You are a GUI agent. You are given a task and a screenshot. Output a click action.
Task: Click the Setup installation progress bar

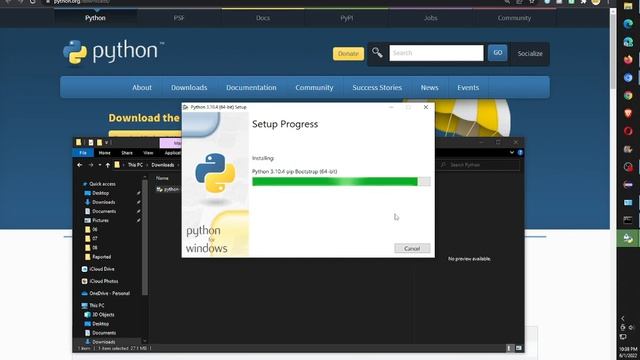(x=341, y=182)
